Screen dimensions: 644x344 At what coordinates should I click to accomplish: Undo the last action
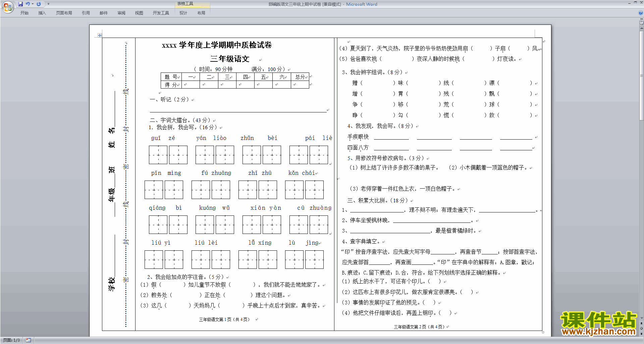pyautogui.click(x=28, y=4)
